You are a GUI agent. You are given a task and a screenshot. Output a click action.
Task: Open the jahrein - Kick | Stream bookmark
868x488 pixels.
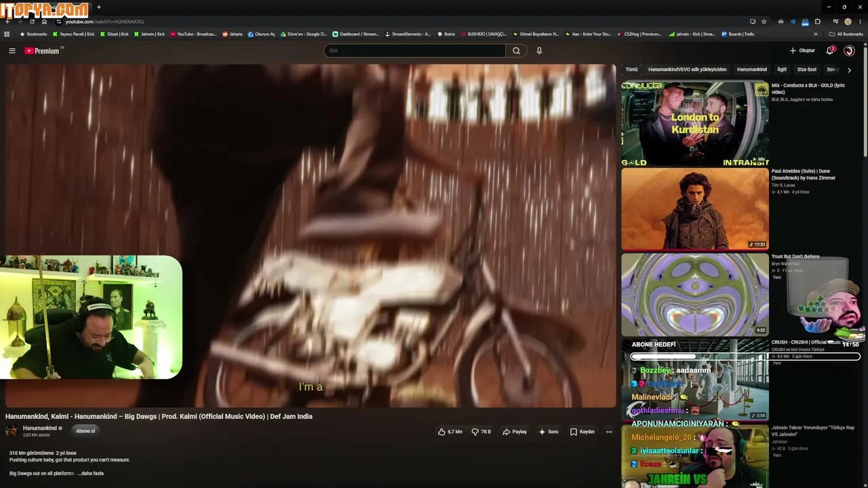(x=692, y=34)
